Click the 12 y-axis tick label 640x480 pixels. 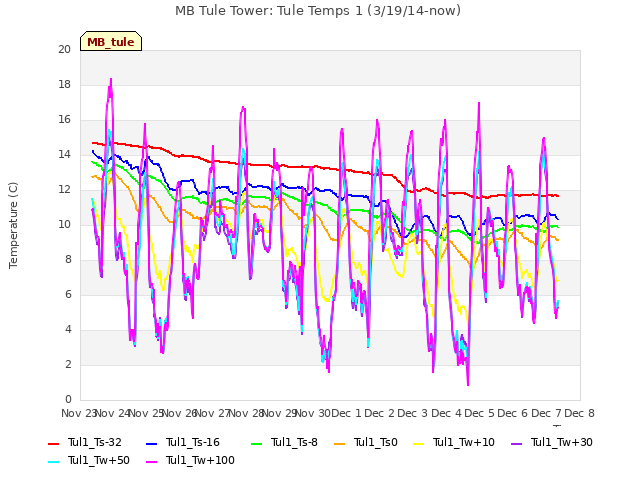pos(64,189)
